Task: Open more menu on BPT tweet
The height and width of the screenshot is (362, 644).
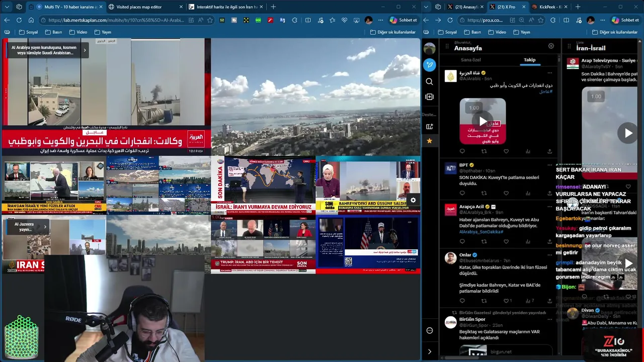Action: coord(549,165)
